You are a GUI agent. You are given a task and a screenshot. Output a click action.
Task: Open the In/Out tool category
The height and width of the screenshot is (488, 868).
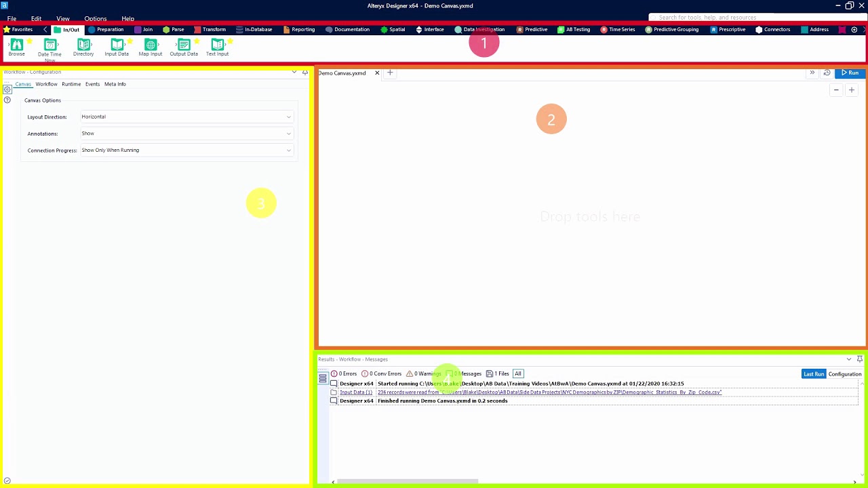coord(66,29)
